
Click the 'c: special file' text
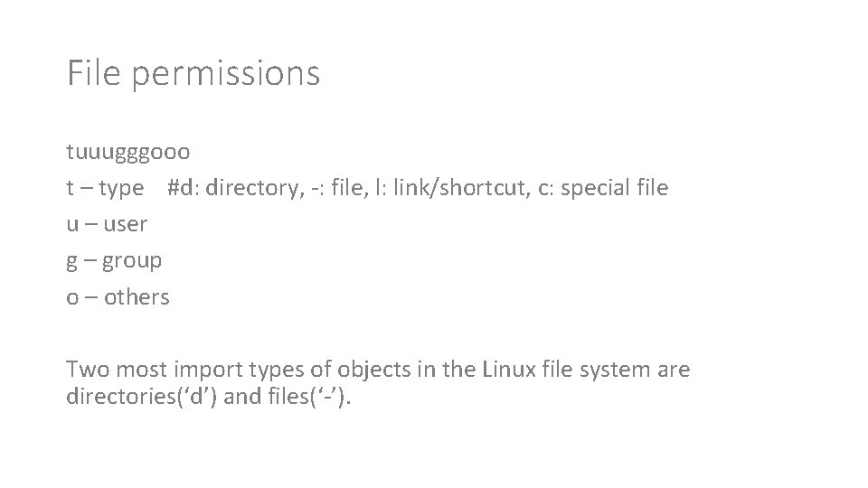pyautogui.click(x=603, y=188)
